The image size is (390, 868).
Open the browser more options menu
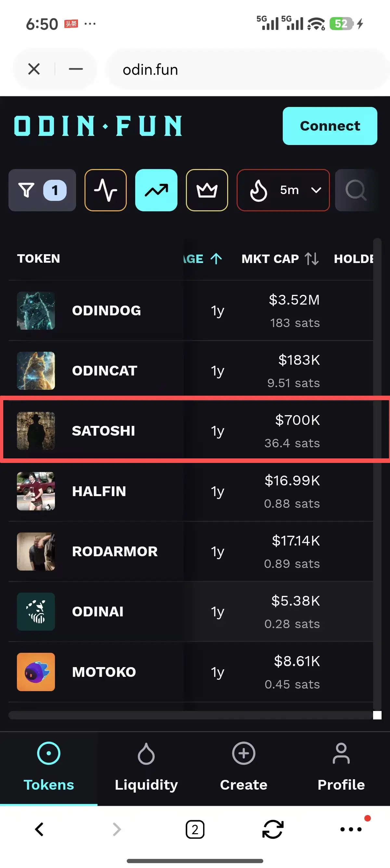(351, 829)
